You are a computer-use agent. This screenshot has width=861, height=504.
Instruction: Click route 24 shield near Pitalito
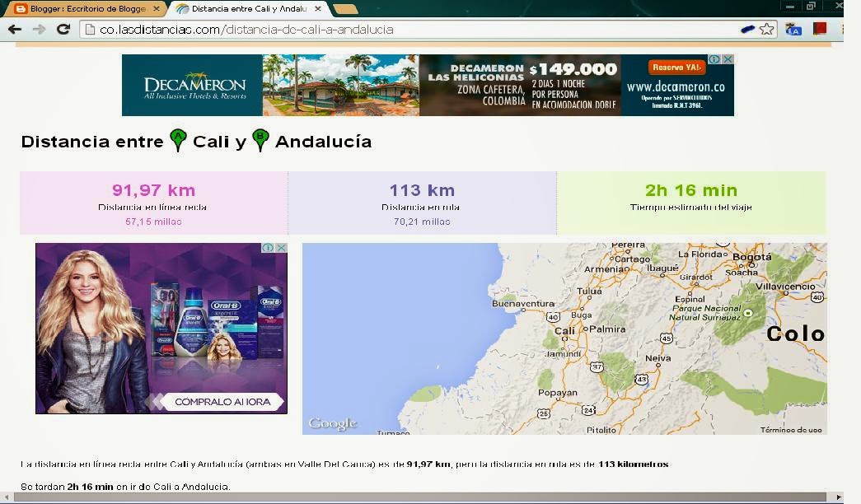tap(588, 410)
